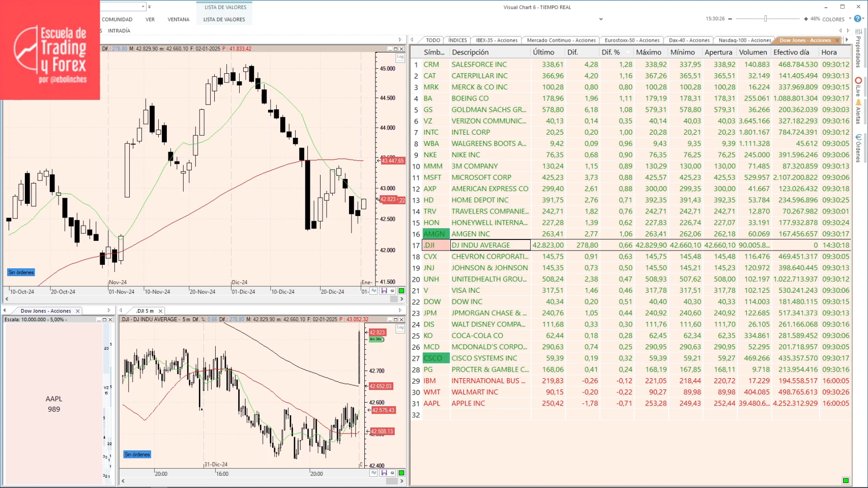
Task: Click the AAPL 989 heatmap tile
Action: click(x=54, y=404)
